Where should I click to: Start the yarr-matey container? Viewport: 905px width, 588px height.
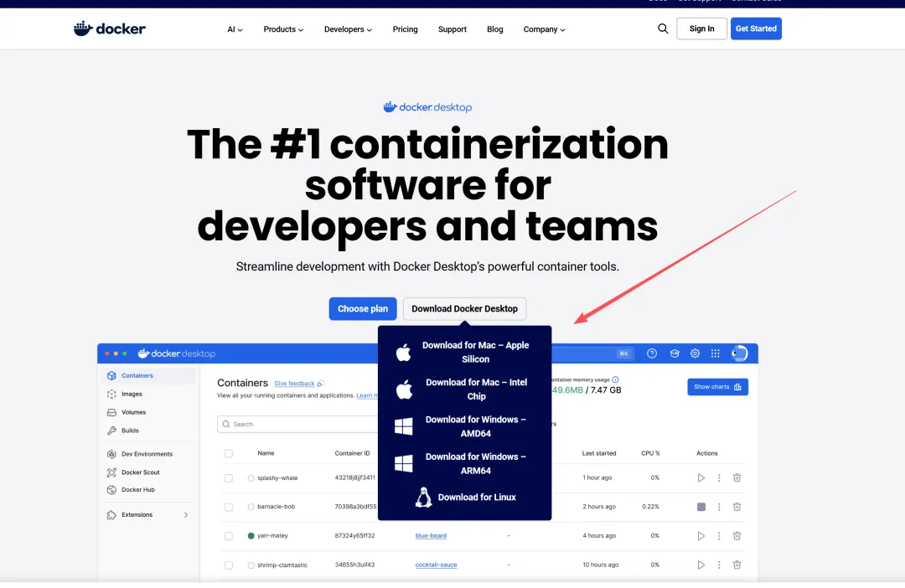click(701, 536)
